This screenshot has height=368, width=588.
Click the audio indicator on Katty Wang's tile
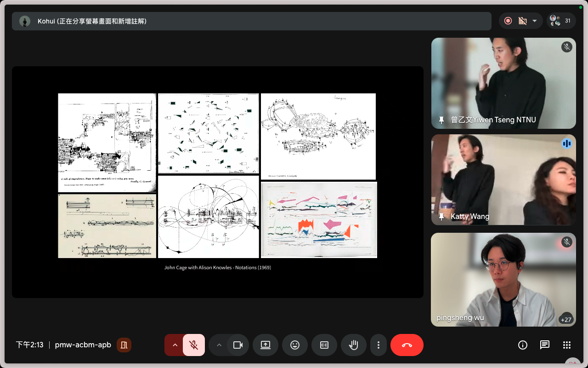pyautogui.click(x=567, y=144)
